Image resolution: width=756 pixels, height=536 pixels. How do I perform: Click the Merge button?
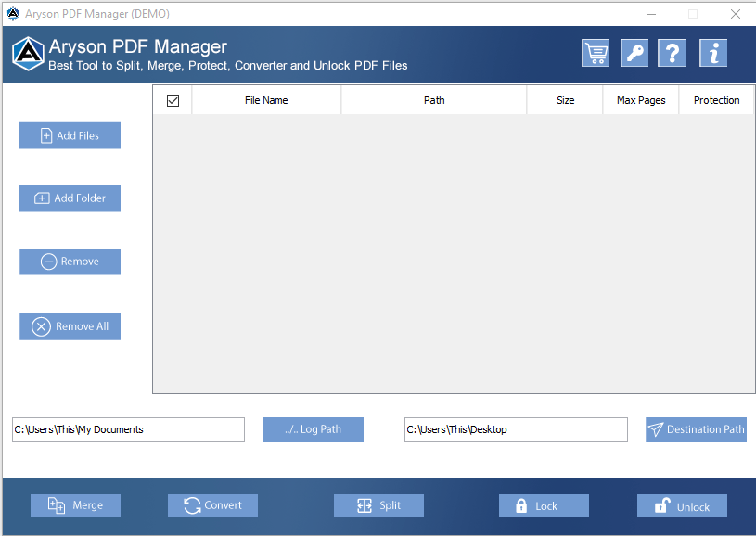point(75,505)
